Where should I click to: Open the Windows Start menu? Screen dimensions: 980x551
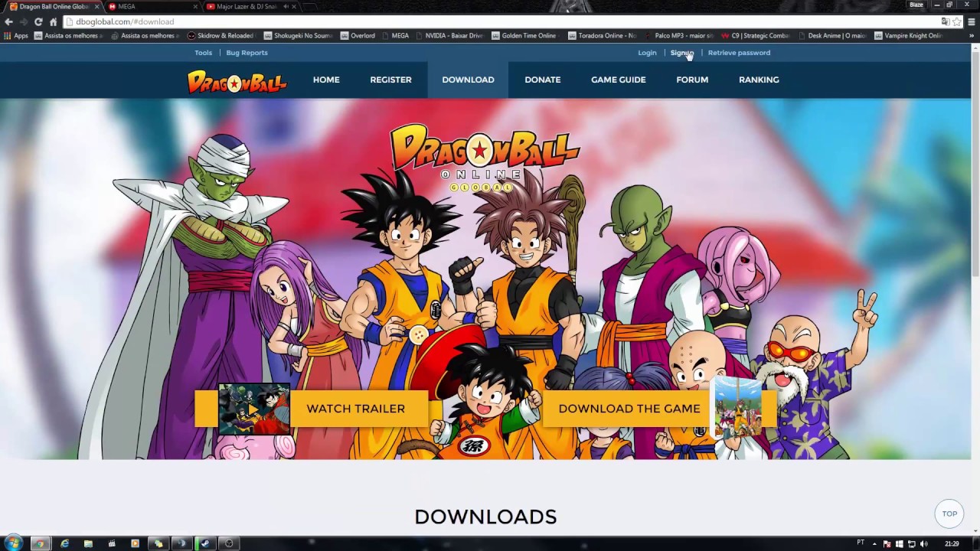[x=13, y=543]
